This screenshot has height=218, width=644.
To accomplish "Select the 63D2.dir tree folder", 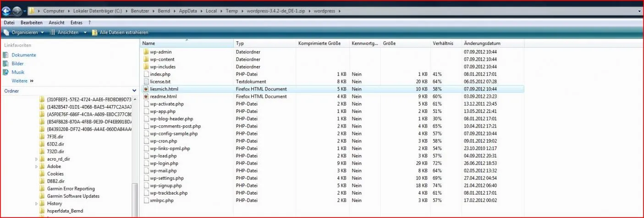I will (x=55, y=144).
